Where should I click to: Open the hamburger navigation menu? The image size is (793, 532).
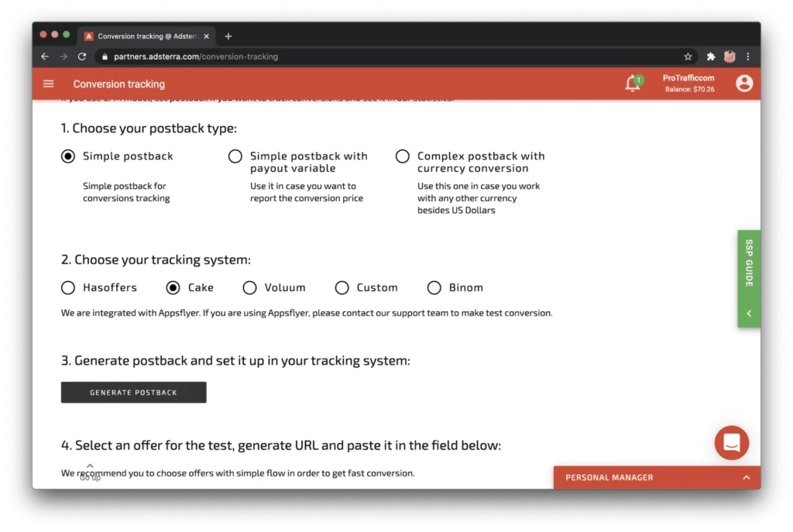48,84
